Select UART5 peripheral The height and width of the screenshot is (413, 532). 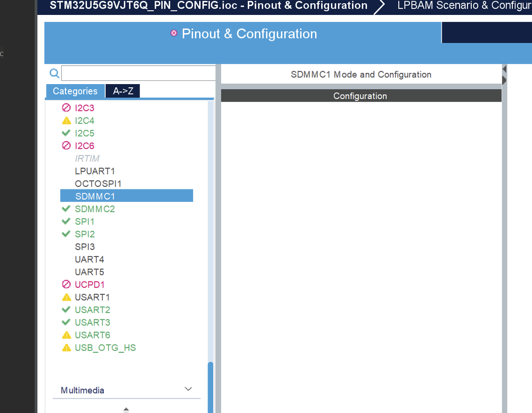[x=89, y=272]
